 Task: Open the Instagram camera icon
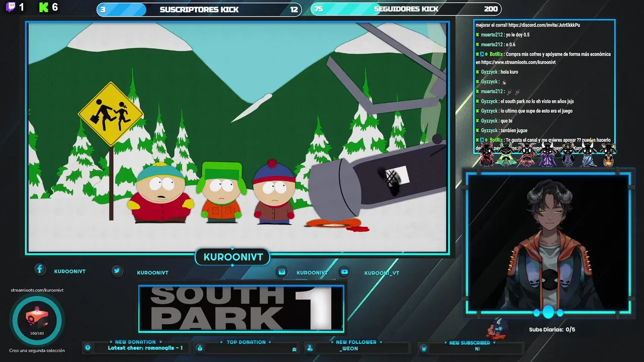pos(282,271)
